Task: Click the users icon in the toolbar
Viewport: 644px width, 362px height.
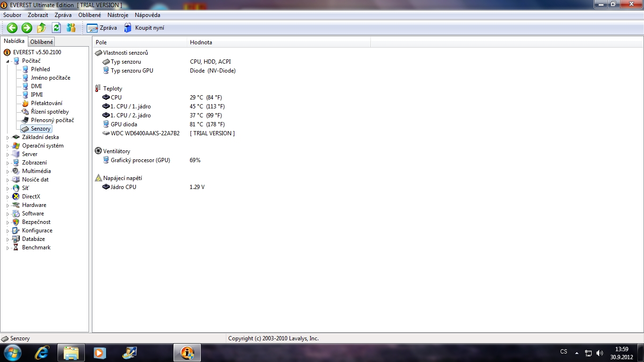Action: [71, 28]
